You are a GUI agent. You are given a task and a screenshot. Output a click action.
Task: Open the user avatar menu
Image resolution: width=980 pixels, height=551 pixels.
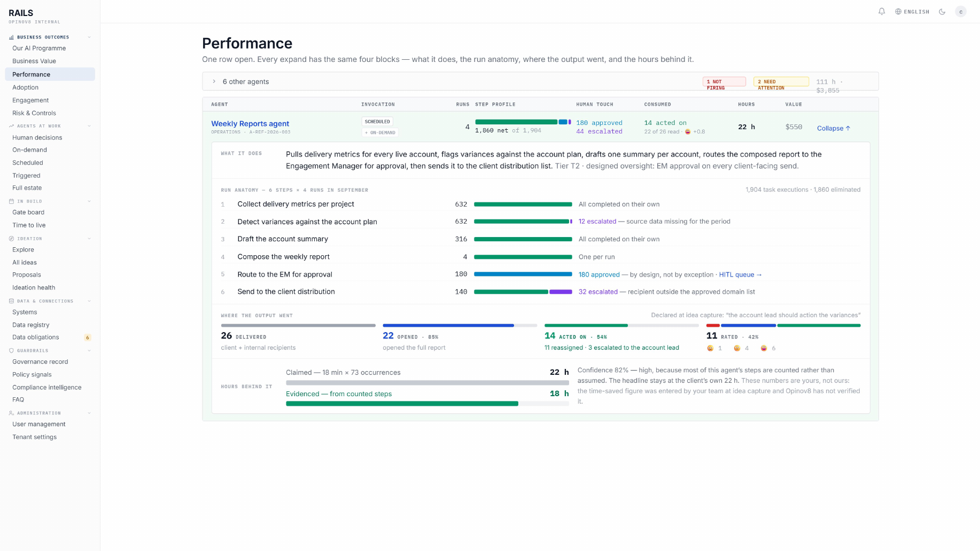click(961, 12)
